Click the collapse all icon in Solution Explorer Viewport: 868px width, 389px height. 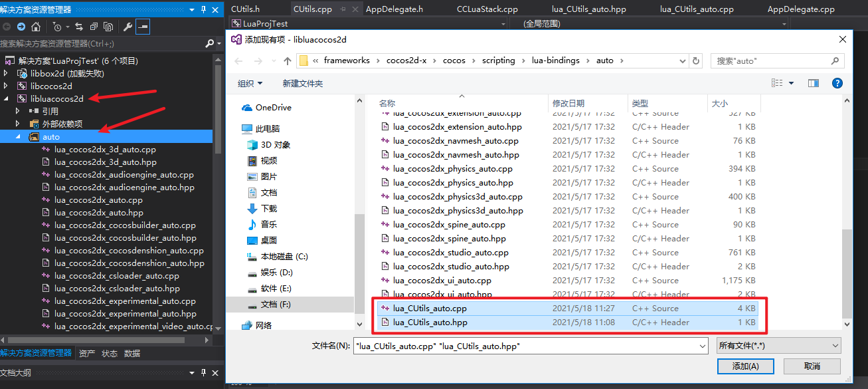[94, 27]
